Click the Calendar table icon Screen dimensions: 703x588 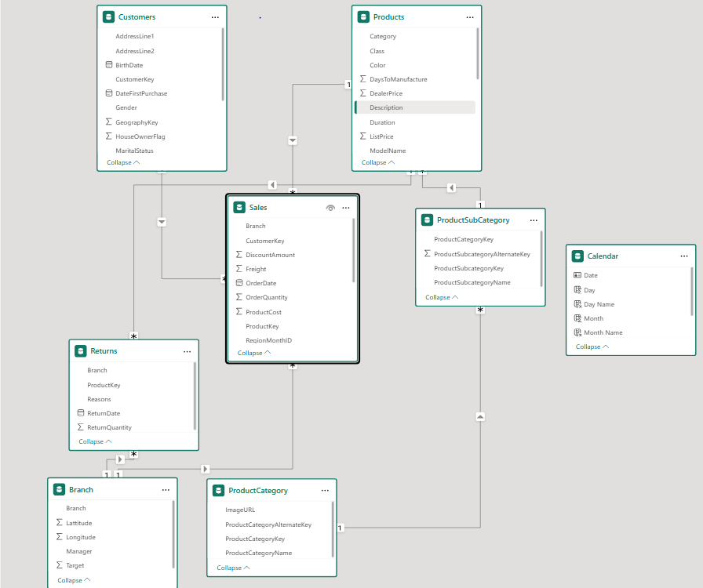(x=577, y=256)
